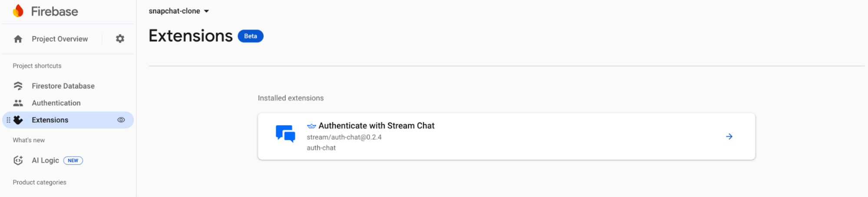
Task: Click the AI Logic sparkle icon
Action: pos(18,161)
